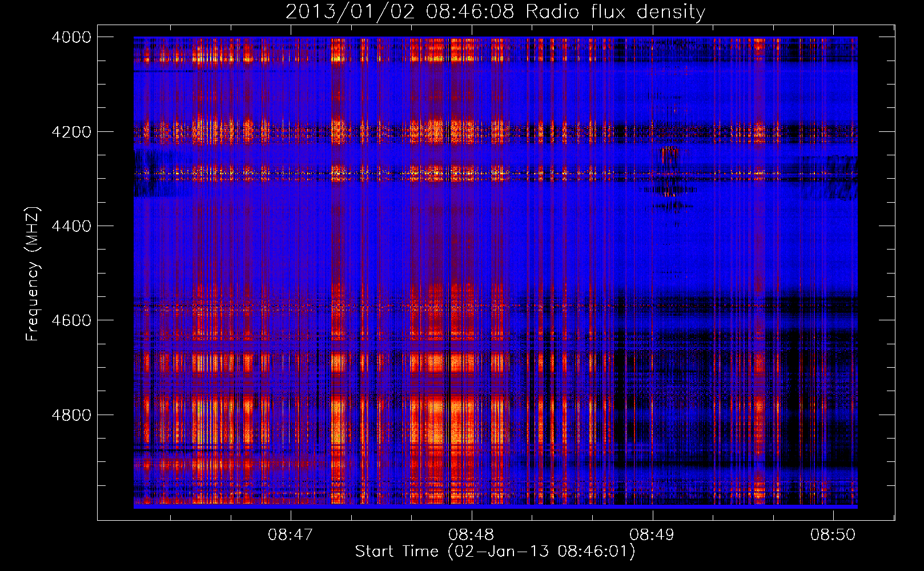Click the 4400 frequency axis label
924x571 pixels.
71,226
